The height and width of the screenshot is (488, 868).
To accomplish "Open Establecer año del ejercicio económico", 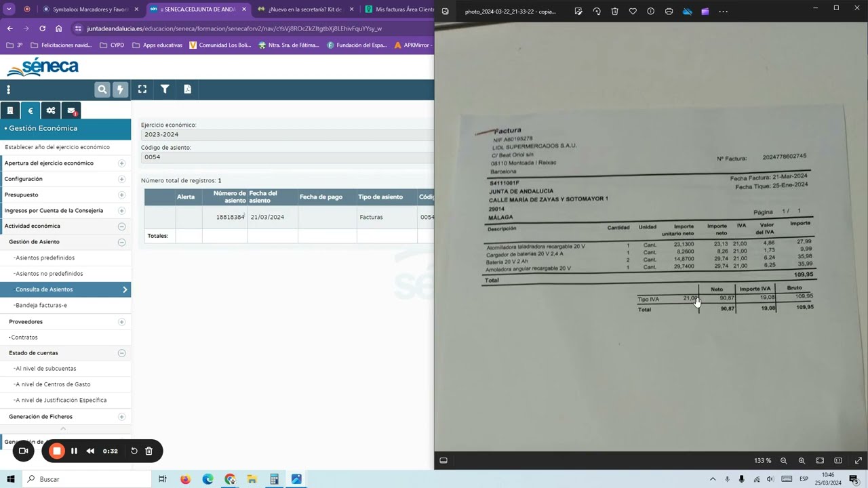I will [57, 147].
